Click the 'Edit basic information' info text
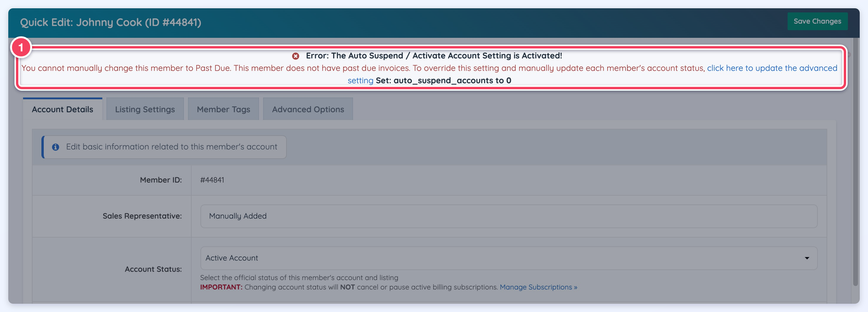 (x=171, y=147)
